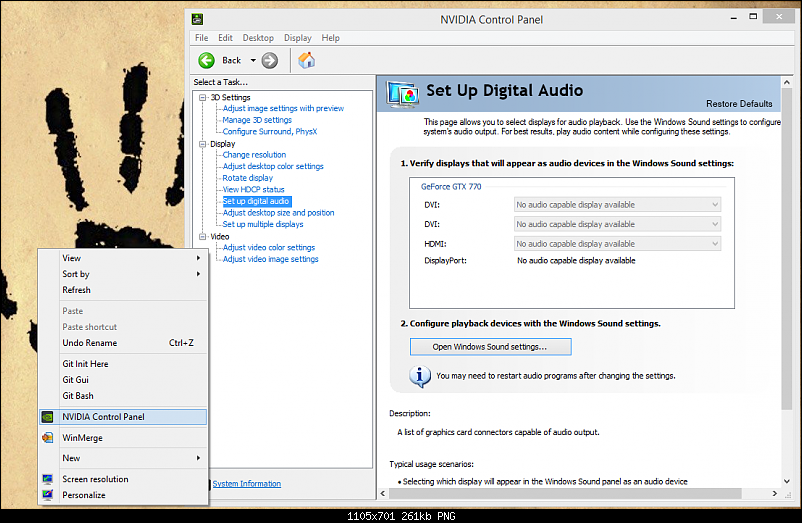This screenshot has width=802, height=523.
Task: Click the horizontal scrollbar left arrow
Action: tap(383, 493)
